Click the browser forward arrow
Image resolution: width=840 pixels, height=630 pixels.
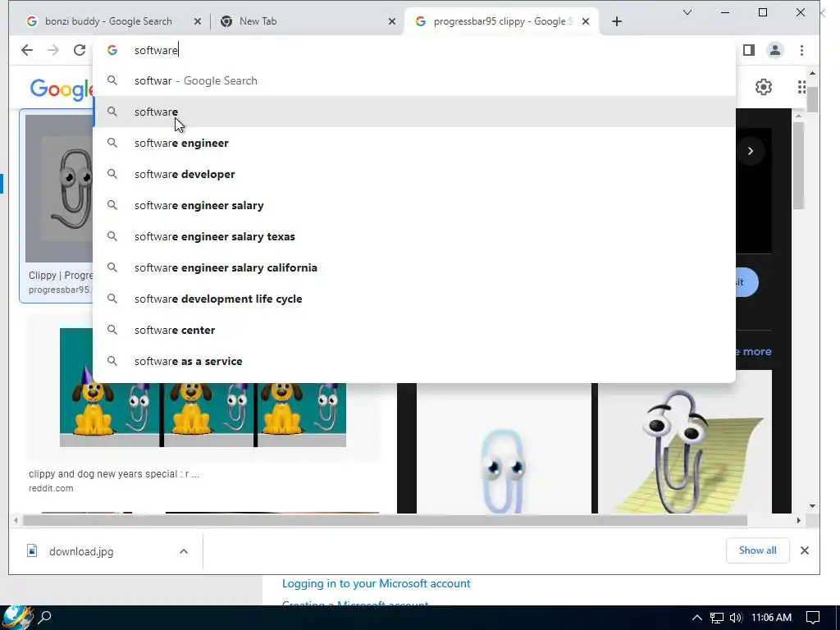coord(53,50)
